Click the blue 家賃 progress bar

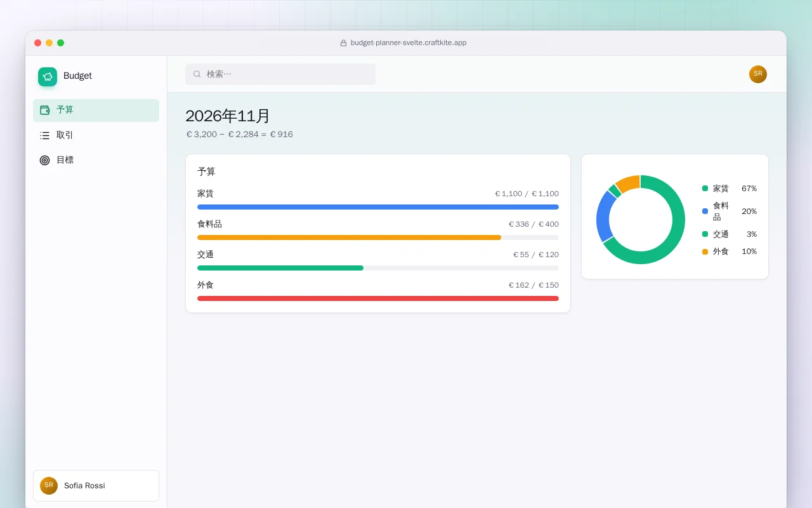378,207
